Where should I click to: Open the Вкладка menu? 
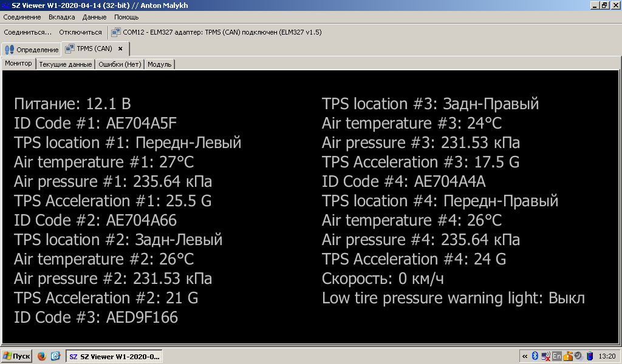[x=62, y=17]
